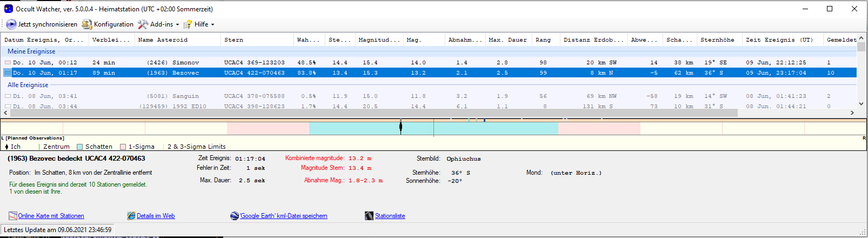Click the Stationsliste icon

click(369, 216)
